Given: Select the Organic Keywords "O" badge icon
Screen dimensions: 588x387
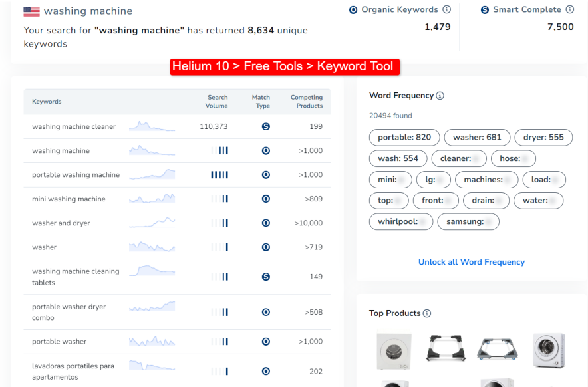Looking at the screenshot, I should (353, 9).
